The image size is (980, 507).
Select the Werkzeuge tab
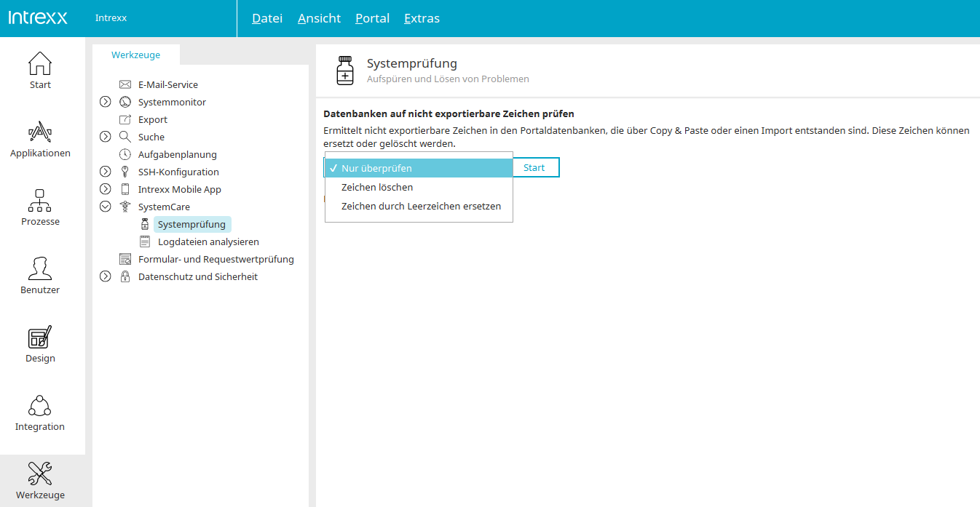pyautogui.click(x=135, y=55)
